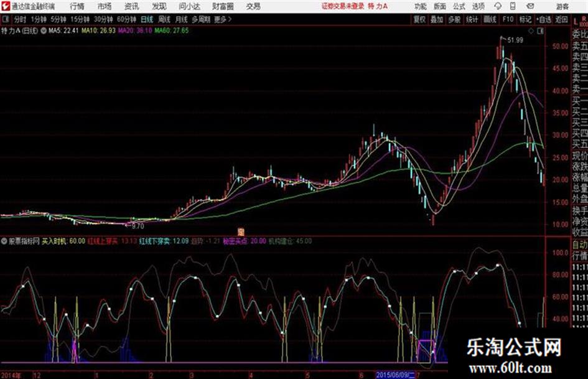588x379 pixels.
Task: Open the 市场 menu
Action: pos(105,6)
